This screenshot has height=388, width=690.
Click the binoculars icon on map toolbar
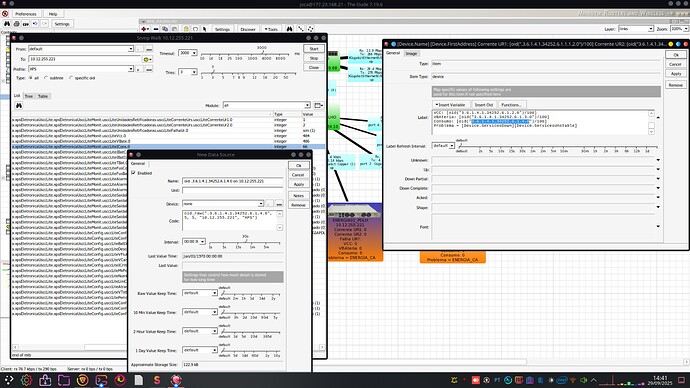[289, 29]
